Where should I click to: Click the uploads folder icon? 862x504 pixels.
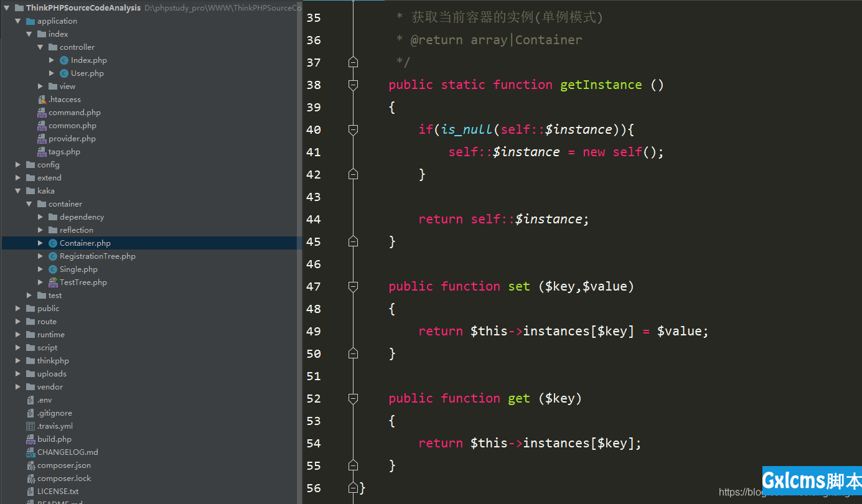tap(30, 374)
